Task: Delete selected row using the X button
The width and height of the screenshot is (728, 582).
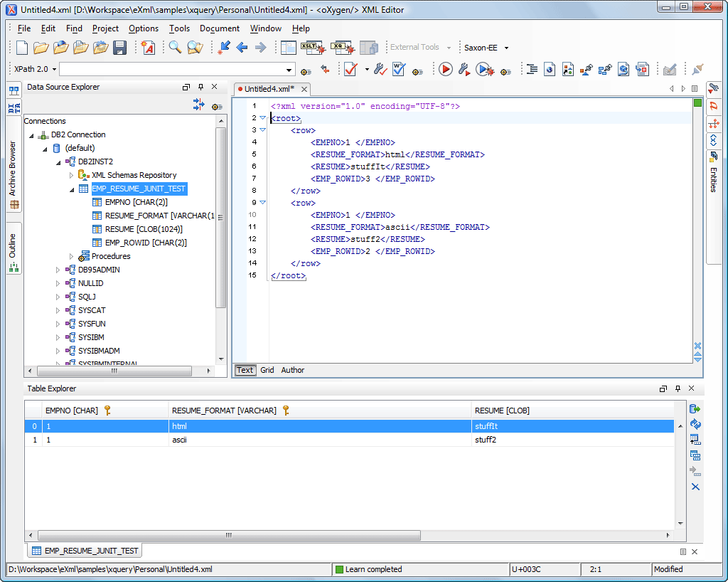Action: pos(695,487)
